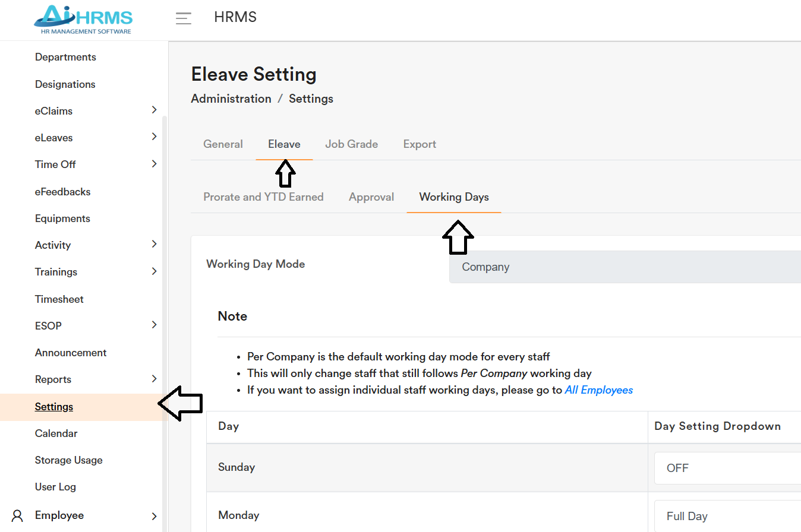The height and width of the screenshot is (532, 801).
Task: Select the Prorate and YTD Earned tab
Action: tap(263, 197)
